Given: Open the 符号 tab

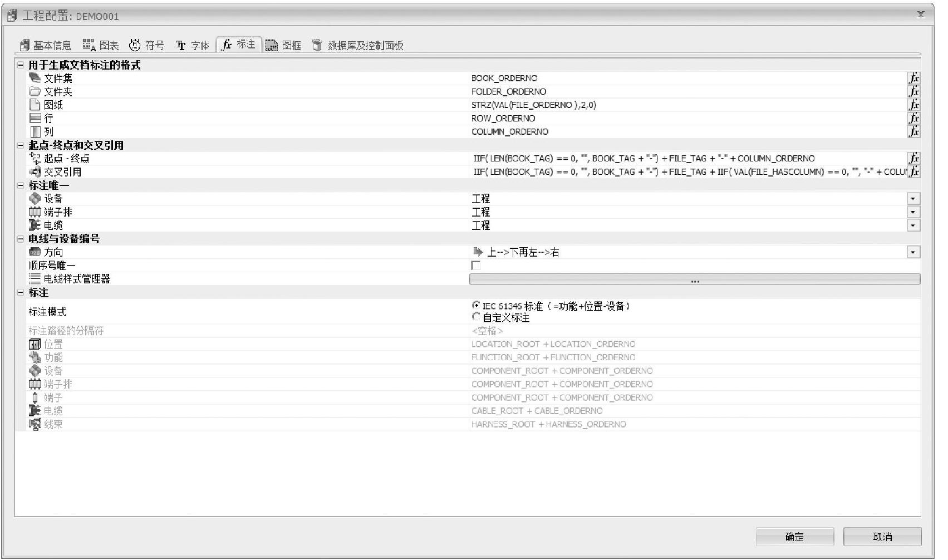Looking at the screenshot, I should click(x=147, y=45).
